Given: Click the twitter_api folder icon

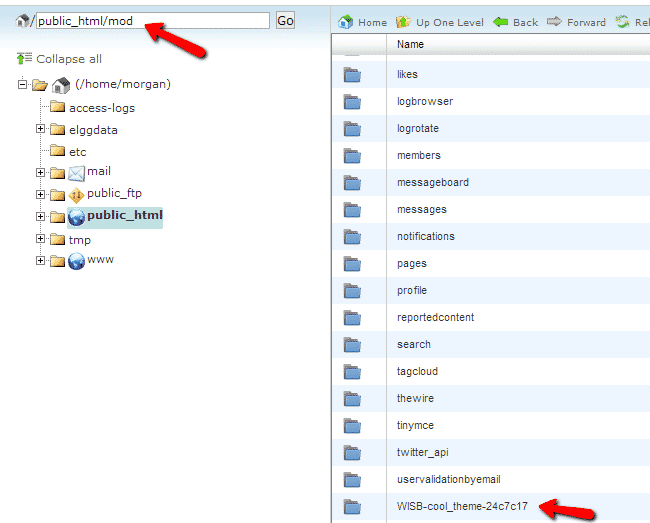Looking at the screenshot, I should 352,453.
